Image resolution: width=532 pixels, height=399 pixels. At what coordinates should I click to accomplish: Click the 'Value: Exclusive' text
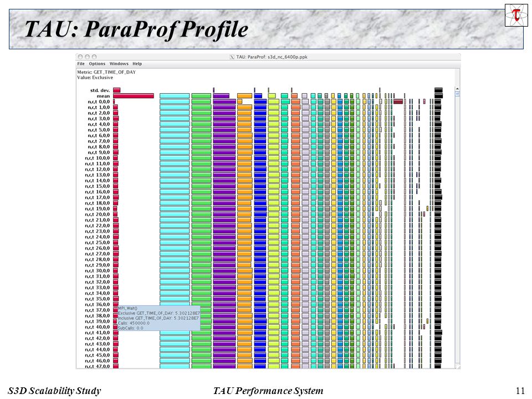95,78
